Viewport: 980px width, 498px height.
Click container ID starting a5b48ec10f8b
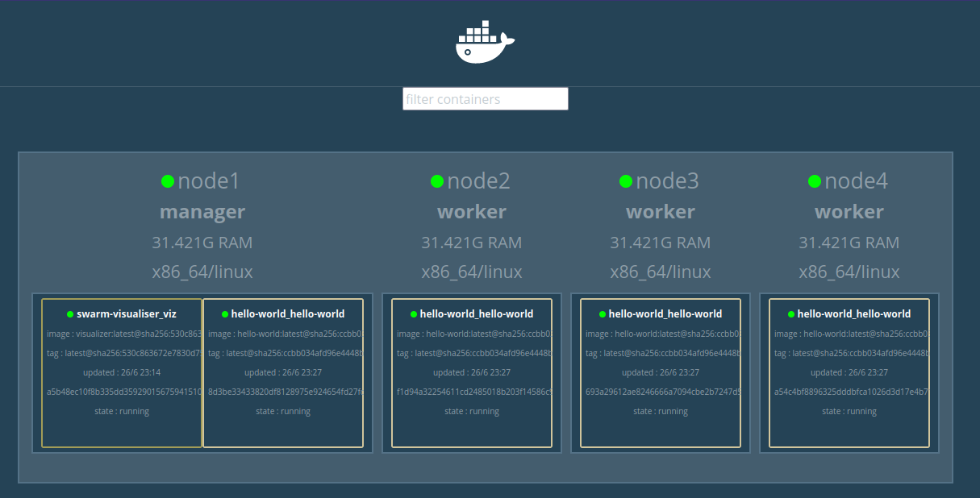click(x=123, y=392)
